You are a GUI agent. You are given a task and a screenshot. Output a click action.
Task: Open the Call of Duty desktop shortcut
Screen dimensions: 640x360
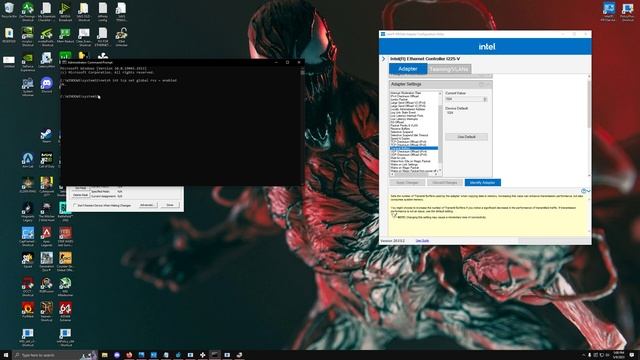(x=47, y=160)
